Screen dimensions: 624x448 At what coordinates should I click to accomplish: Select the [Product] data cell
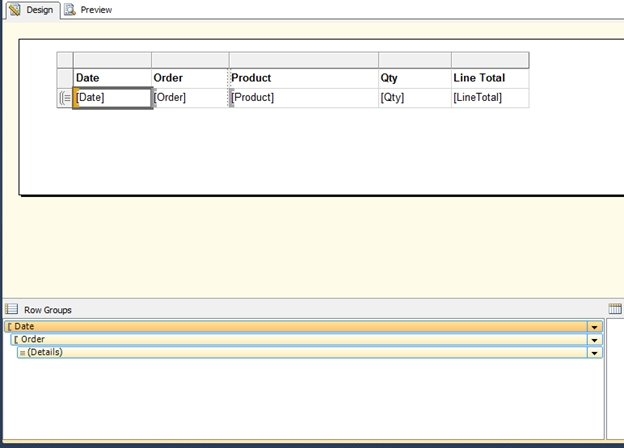303,97
